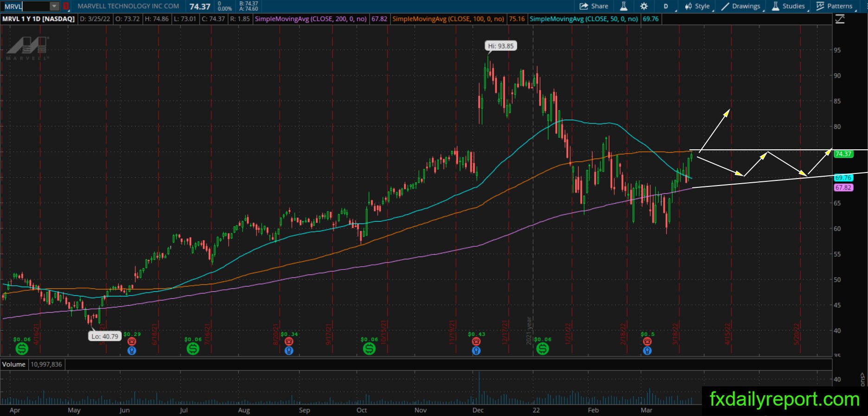The width and height of the screenshot is (868, 416).
Task: Click the last price 74.37 in the header
Action: (200, 6)
